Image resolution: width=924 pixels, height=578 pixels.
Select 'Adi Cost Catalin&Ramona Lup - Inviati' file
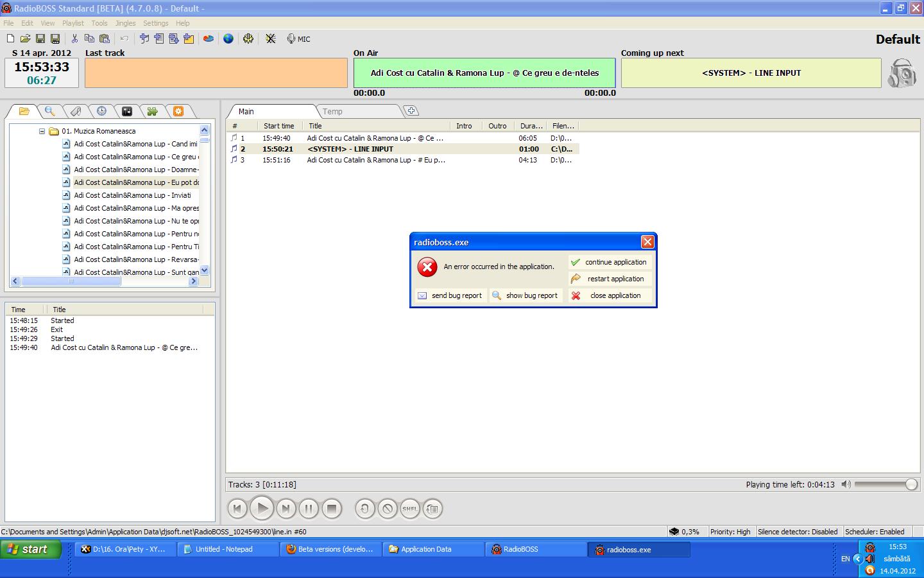click(x=132, y=195)
